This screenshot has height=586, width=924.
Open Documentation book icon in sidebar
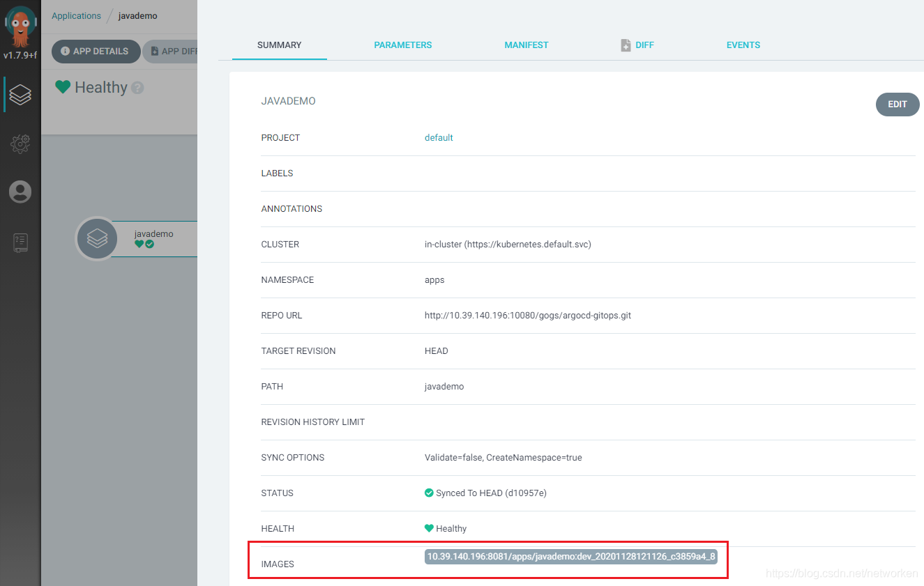click(x=20, y=242)
